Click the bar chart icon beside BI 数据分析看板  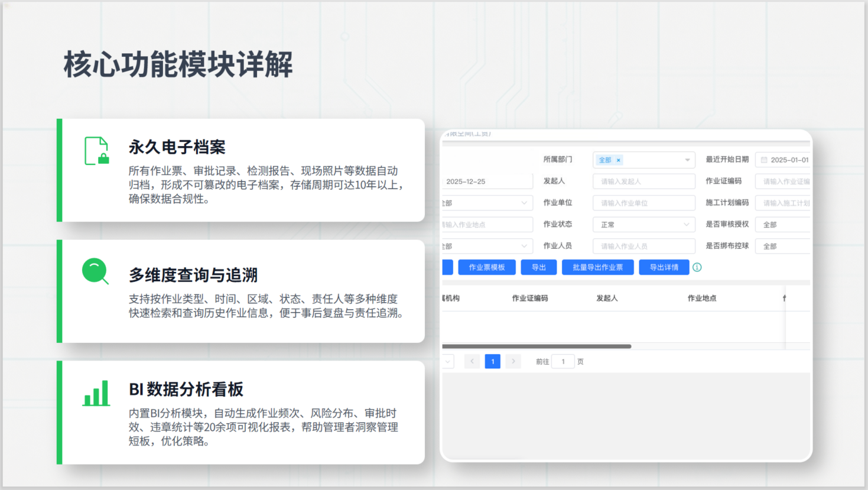pos(96,393)
